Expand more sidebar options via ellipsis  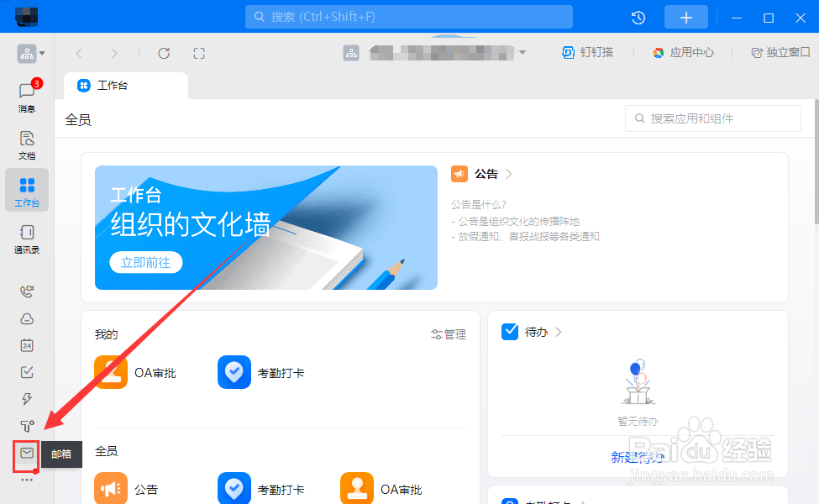point(26,480)
